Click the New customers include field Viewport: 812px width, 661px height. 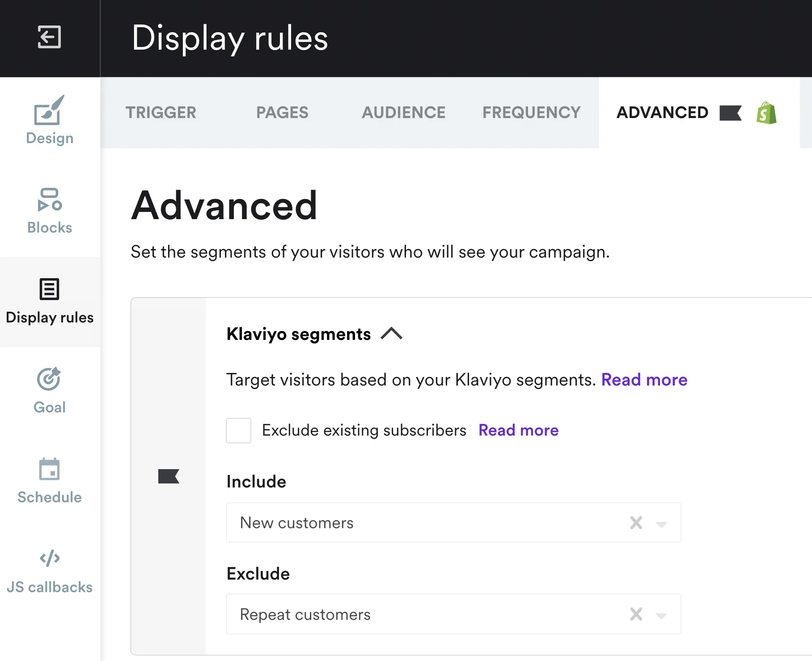click(453, 522)
